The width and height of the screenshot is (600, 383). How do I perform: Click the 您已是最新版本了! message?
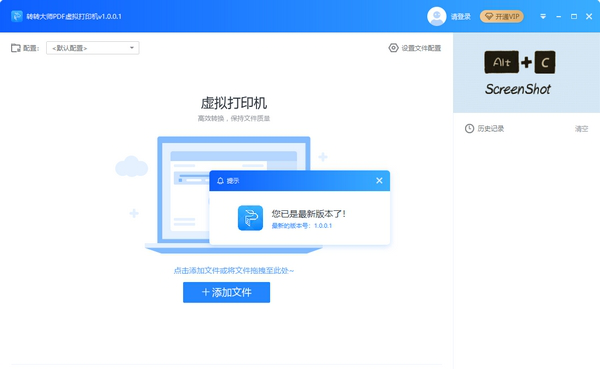(x=308, y=214)
